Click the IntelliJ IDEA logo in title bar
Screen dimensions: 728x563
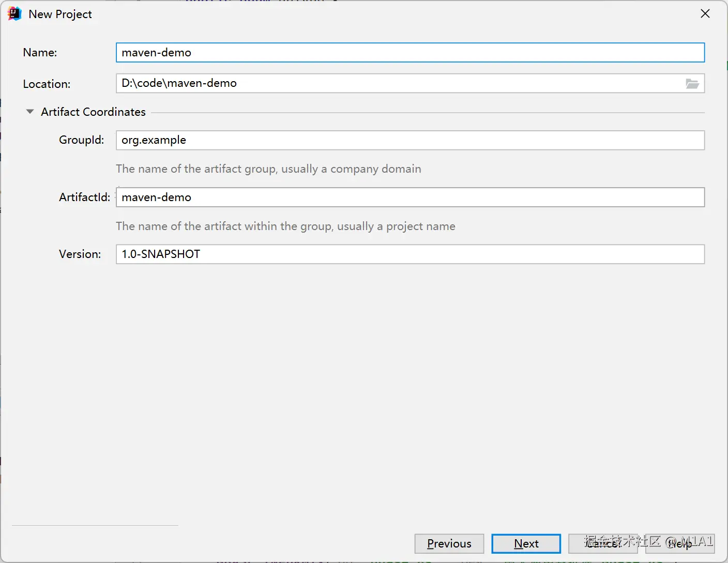14,14
